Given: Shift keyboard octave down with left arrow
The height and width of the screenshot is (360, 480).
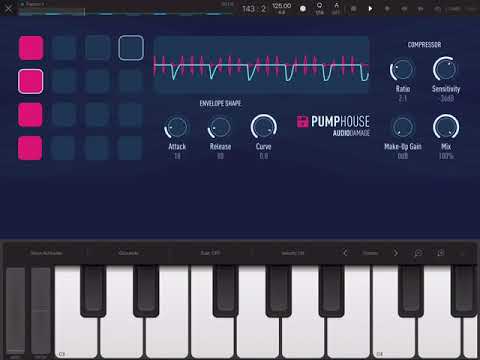Looking at the screenshot, I should pyautogui.click(x=346, y=253).
